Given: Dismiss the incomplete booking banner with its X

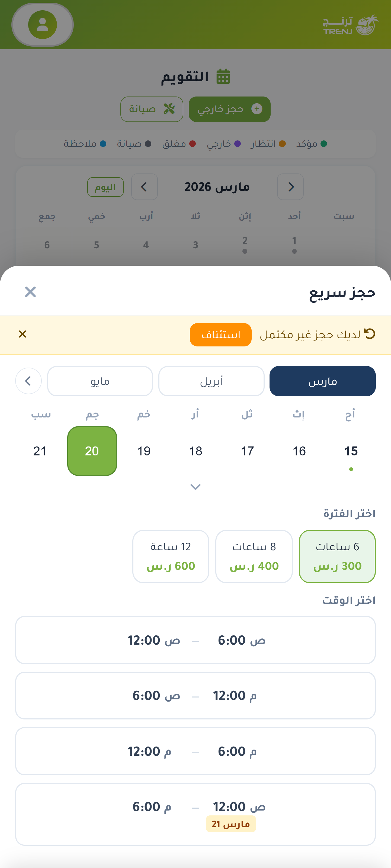Looking at the screenshot, I should (22, 334).
